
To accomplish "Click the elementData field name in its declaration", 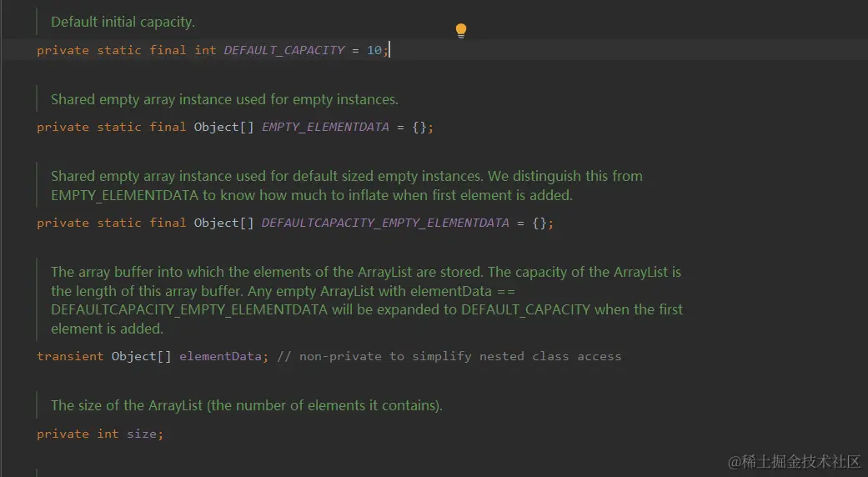I will tap(220, 356).
